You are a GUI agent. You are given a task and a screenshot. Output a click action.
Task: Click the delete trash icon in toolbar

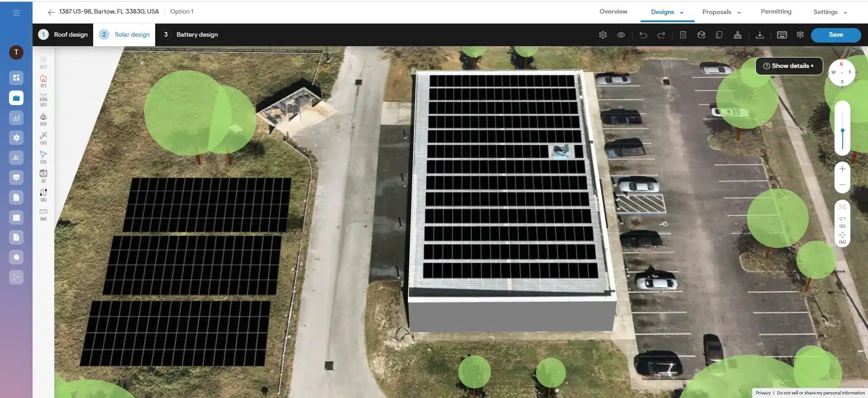[x=683, y=35]
